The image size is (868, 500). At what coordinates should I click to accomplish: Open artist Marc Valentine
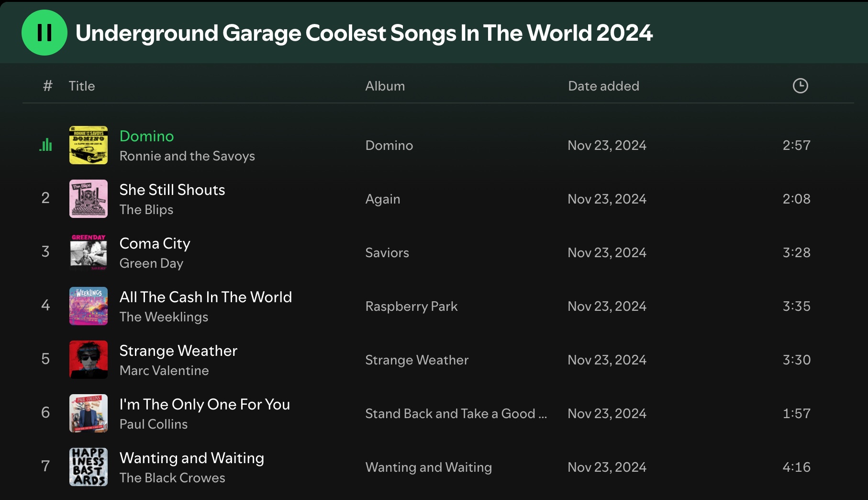coord(164,371)
